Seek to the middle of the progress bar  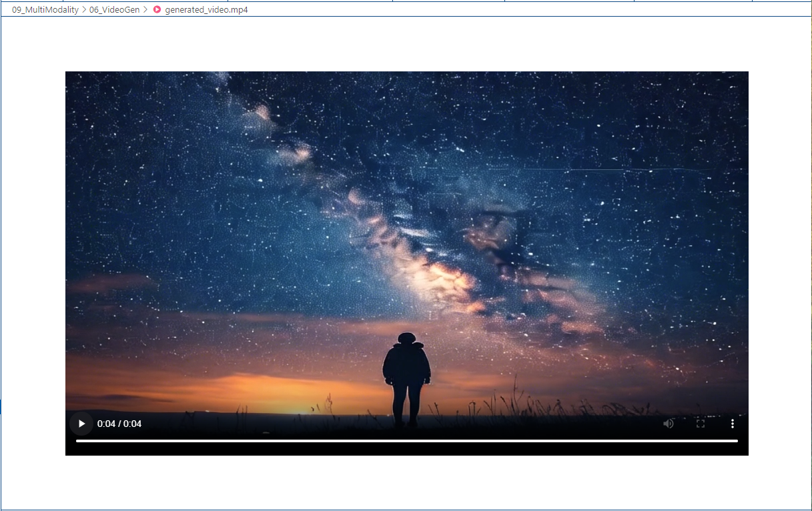coord(407,440)
